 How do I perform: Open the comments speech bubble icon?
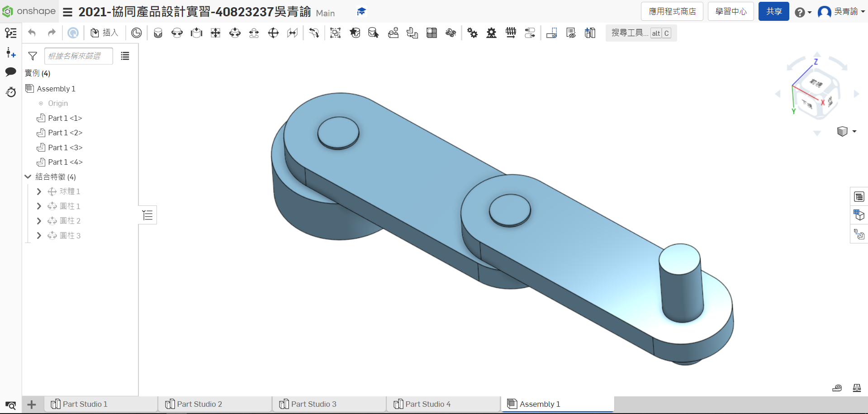(x=11, y=72)
